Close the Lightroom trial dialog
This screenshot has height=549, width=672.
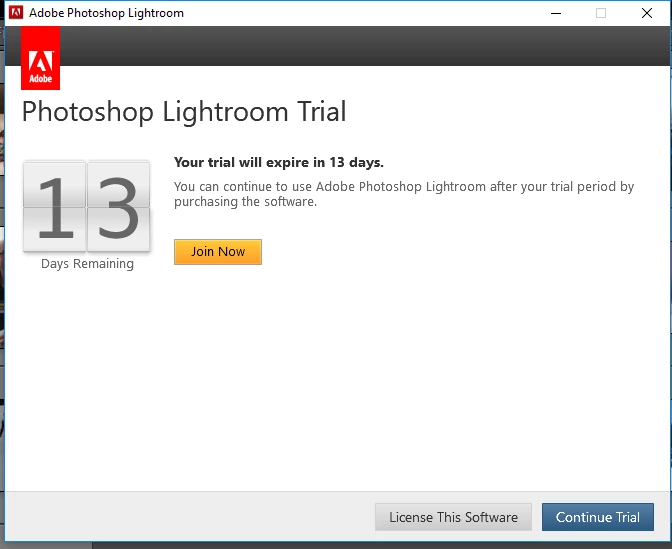[647, 13]
